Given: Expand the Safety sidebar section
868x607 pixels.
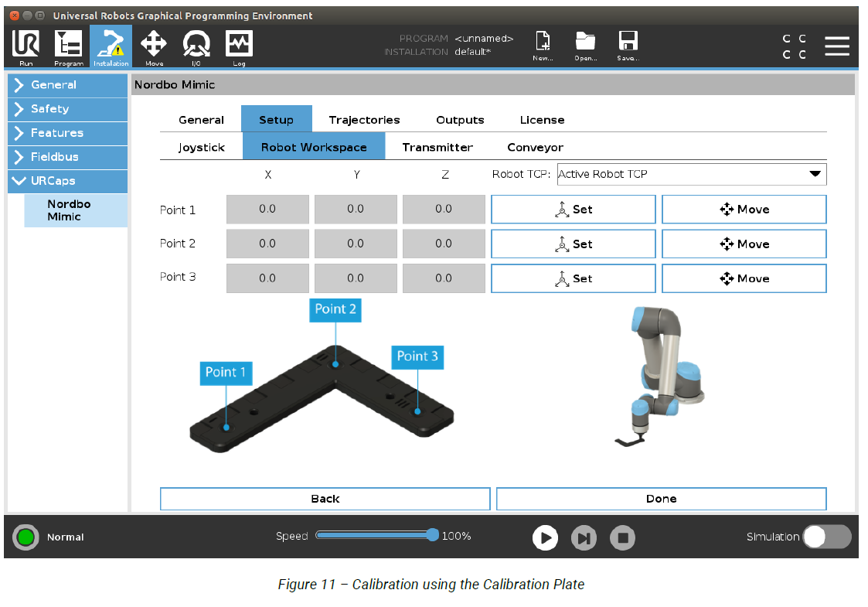Looking at the screenshot, I should click(67, 109).
